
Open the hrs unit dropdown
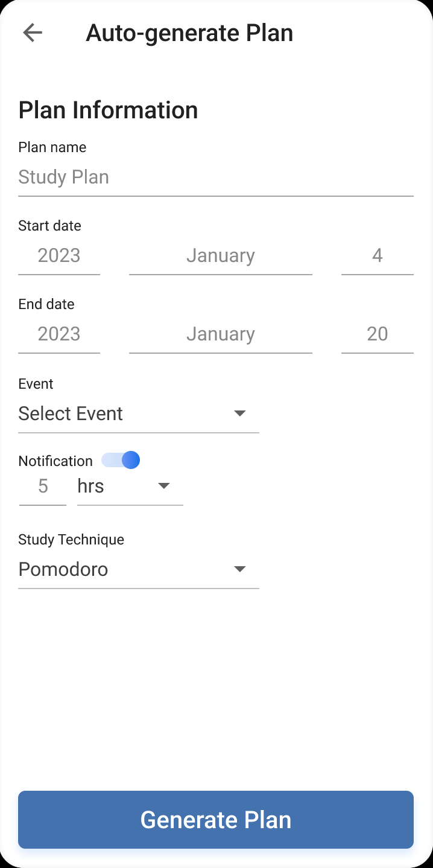(x=130, y=487)
